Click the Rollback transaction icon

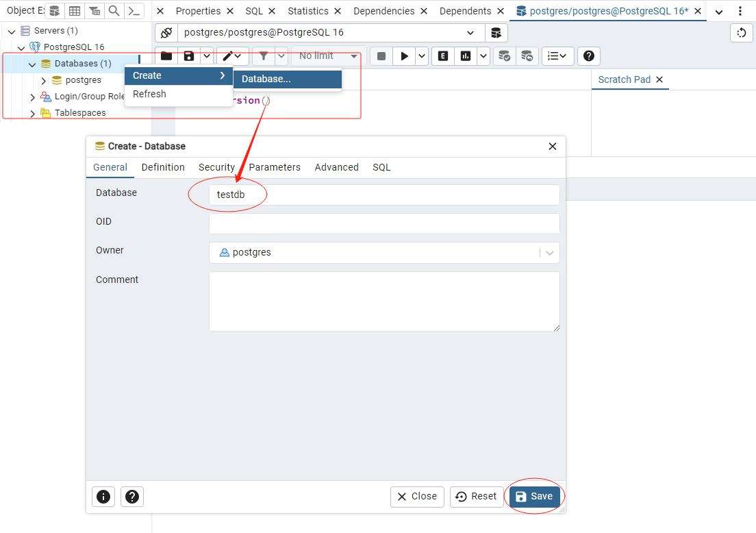point(527,56)
